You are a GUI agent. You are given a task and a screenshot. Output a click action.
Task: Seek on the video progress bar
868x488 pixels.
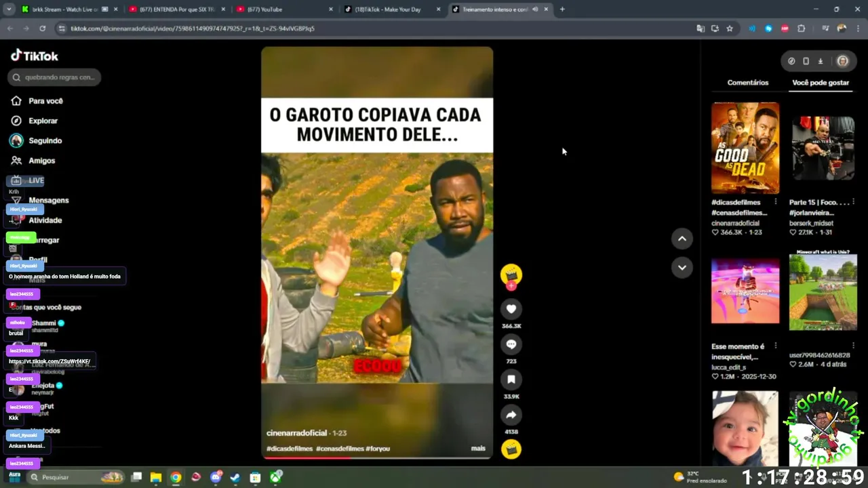(377, 457)
